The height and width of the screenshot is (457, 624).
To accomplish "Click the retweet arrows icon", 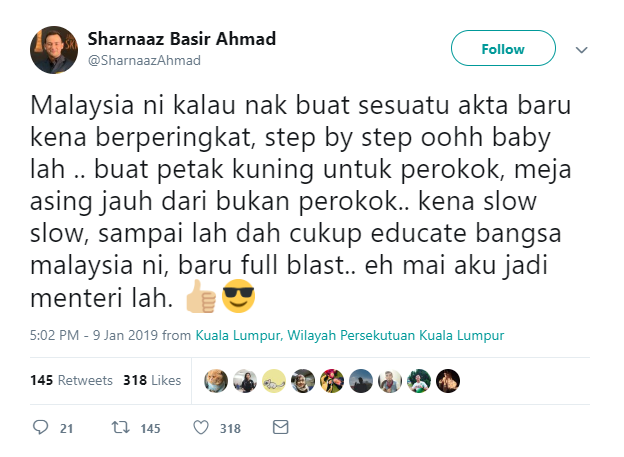I will click(x=120, y=428).
